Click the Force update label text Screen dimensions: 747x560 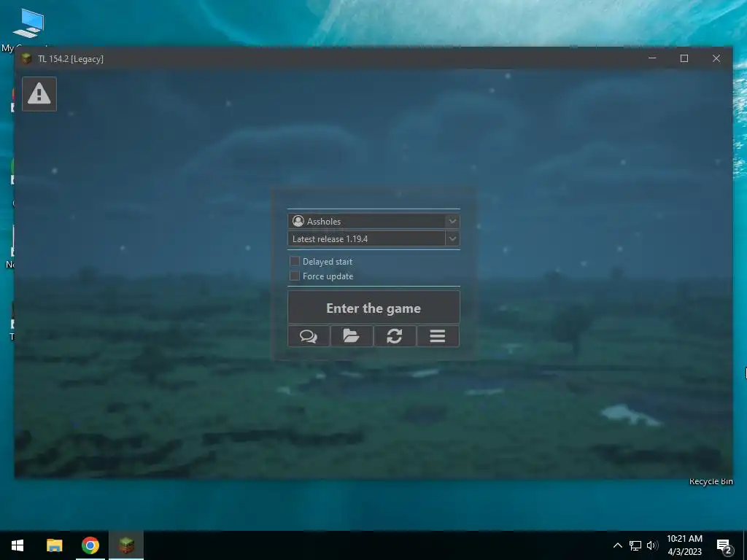328,276
